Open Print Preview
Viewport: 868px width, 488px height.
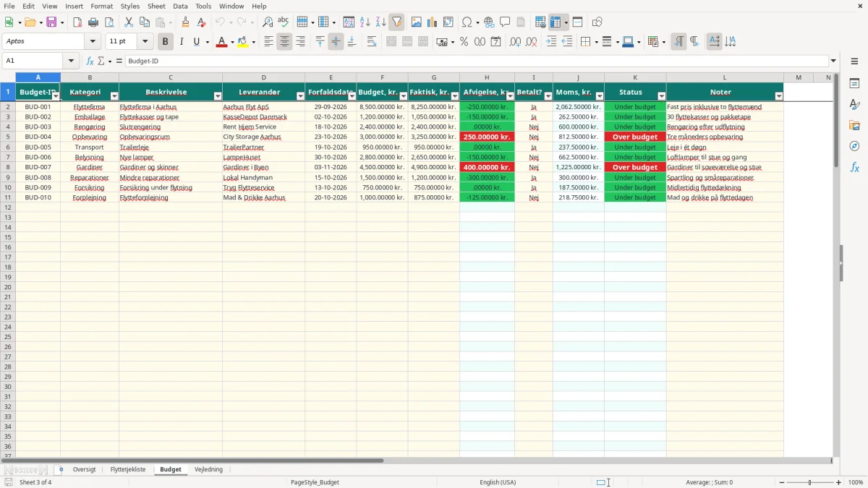tap(109, 22)
